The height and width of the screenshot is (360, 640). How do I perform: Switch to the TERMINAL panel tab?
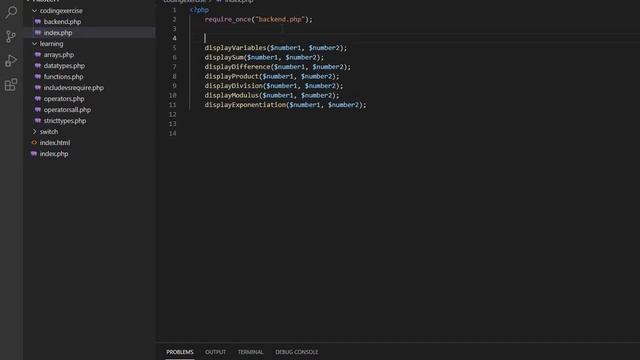250,352
